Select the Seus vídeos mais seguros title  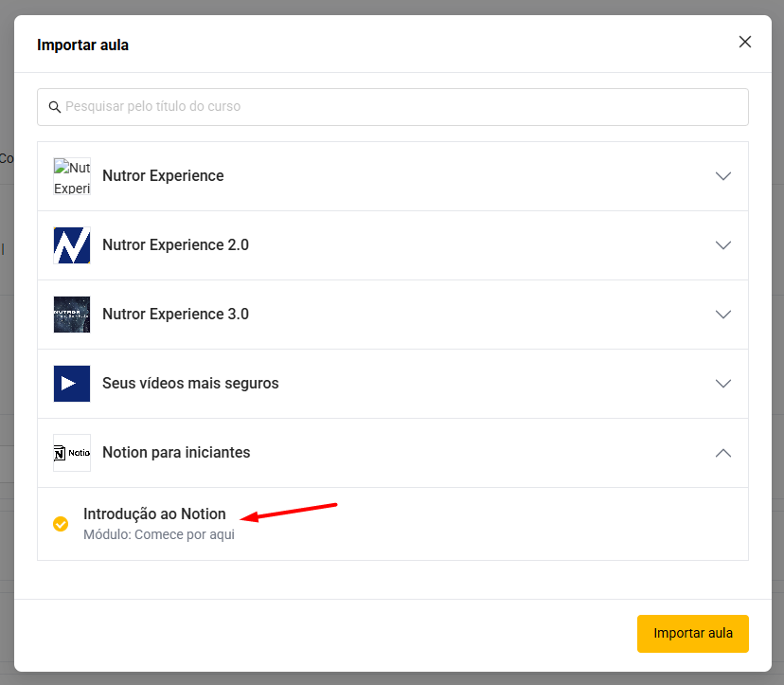tap(190, 384)
